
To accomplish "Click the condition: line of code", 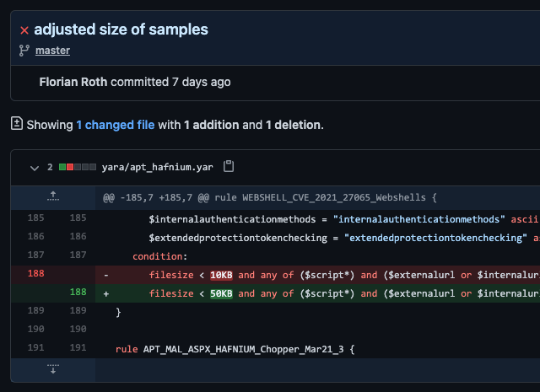I will point(159,255).
